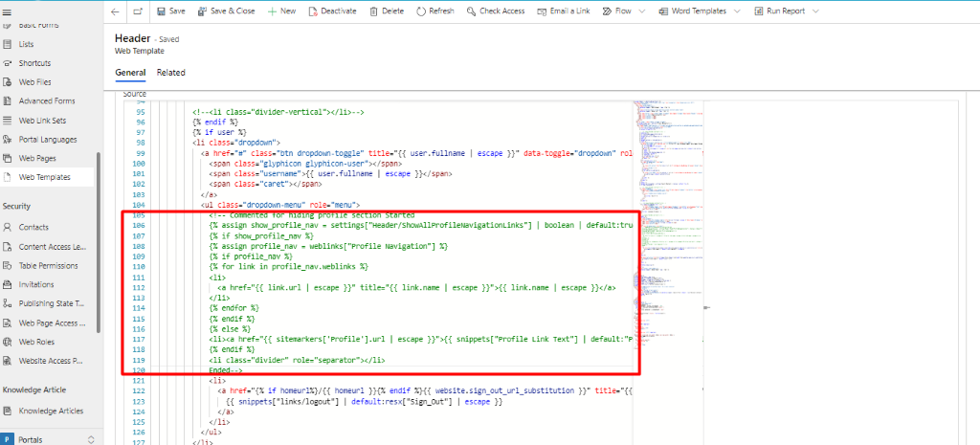Click the Web Roles globe icon

coord(8,342)
